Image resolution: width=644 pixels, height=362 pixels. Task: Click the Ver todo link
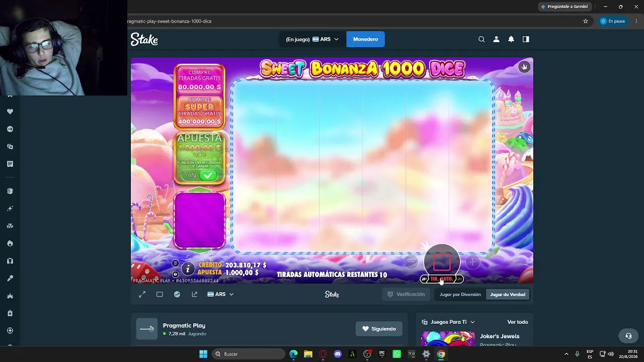coord(517,322)
